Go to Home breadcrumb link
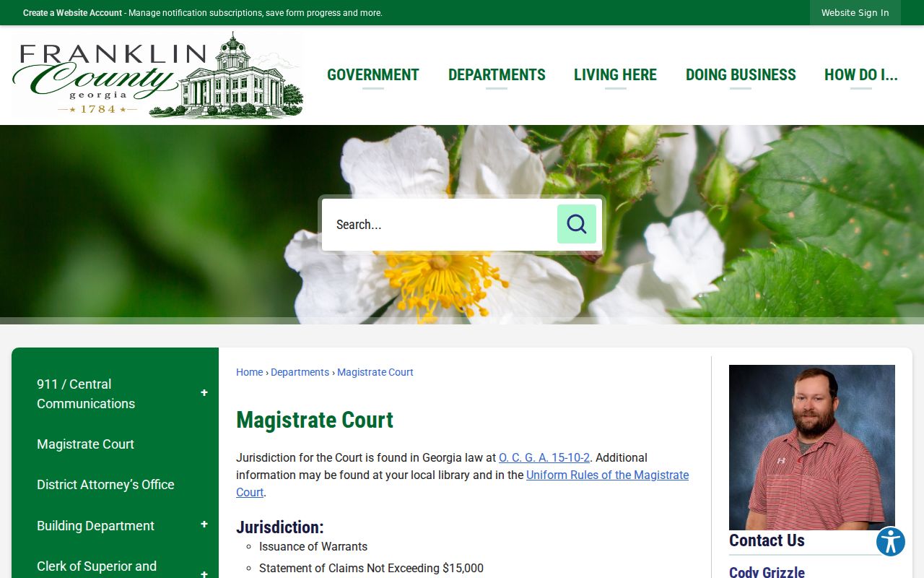Viewport: 924px width, 578px height. (249, 372)
